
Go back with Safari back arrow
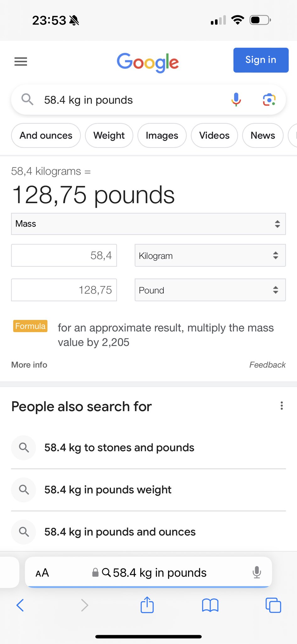click(20, 605)
